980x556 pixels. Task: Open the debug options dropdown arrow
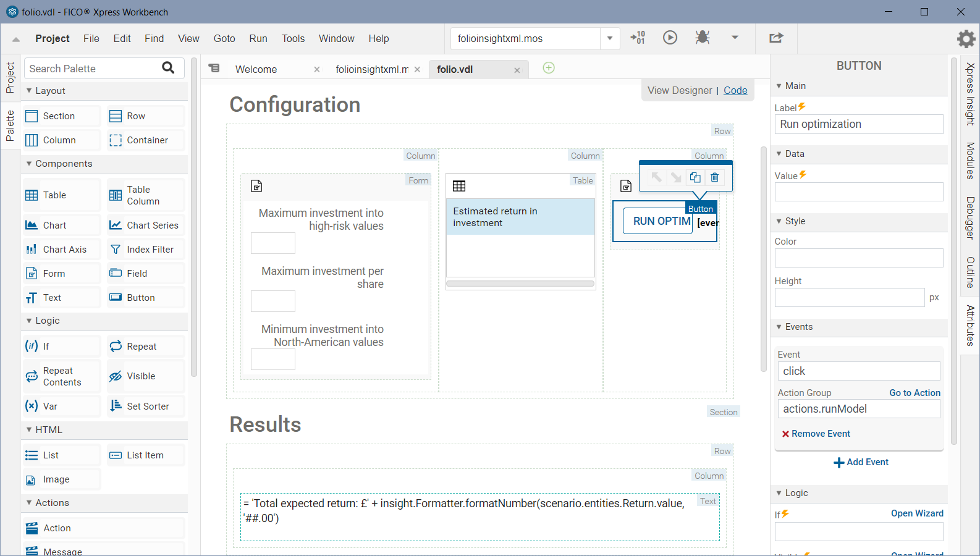coord(735,38)
